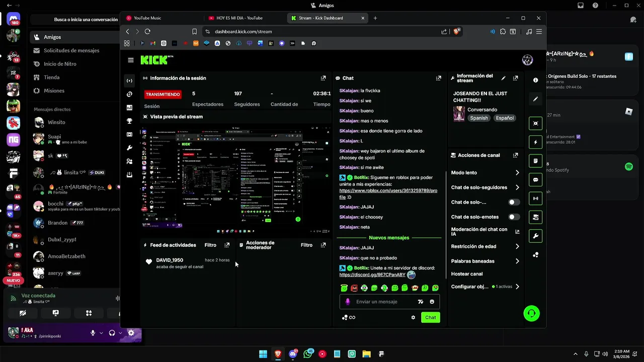Viewport: 644px width, 362px height.
Task: Click the microphone icon in the chat message box
Action: coord(347,302)
